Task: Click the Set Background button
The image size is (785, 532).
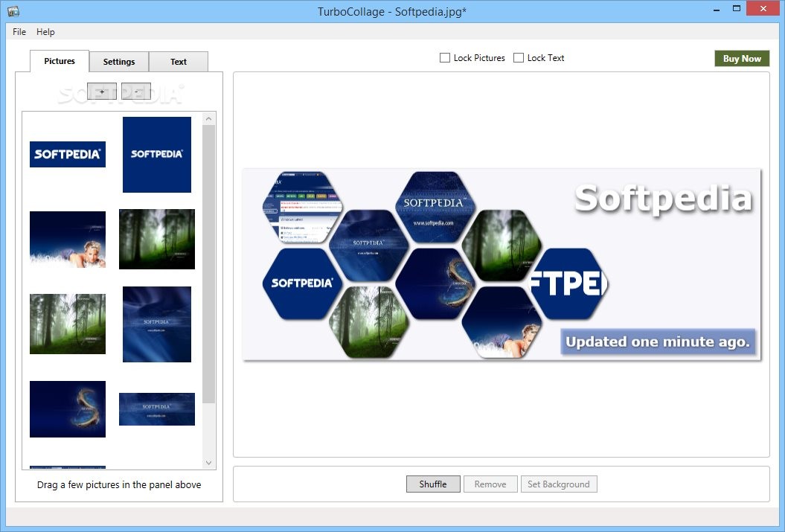Action: (559, 484)
